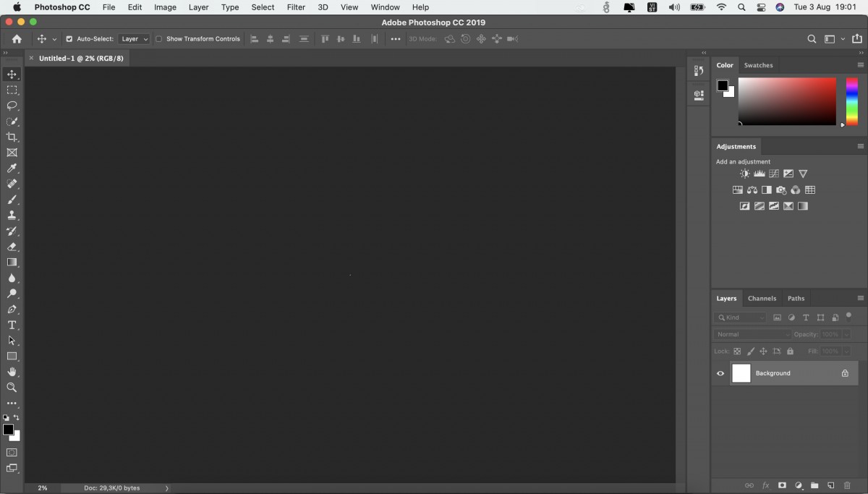Select the Clone Stamp tool
Screen dimensions: 868x494
12,216
